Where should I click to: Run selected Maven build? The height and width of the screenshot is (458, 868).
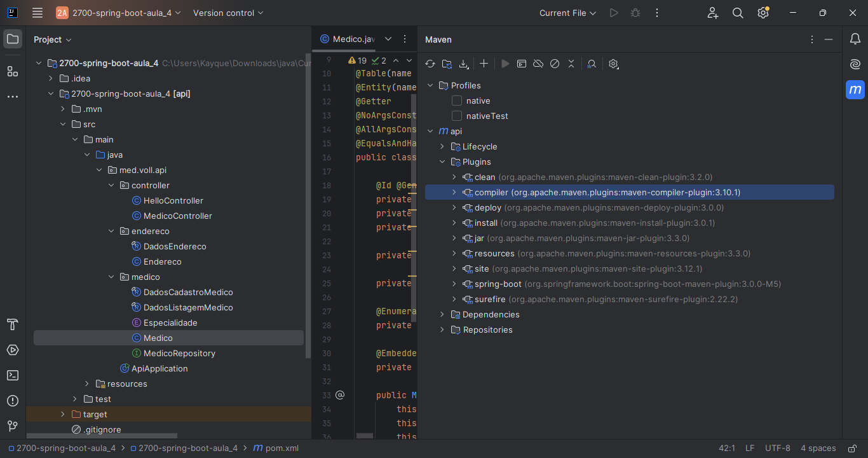[505, 64]
